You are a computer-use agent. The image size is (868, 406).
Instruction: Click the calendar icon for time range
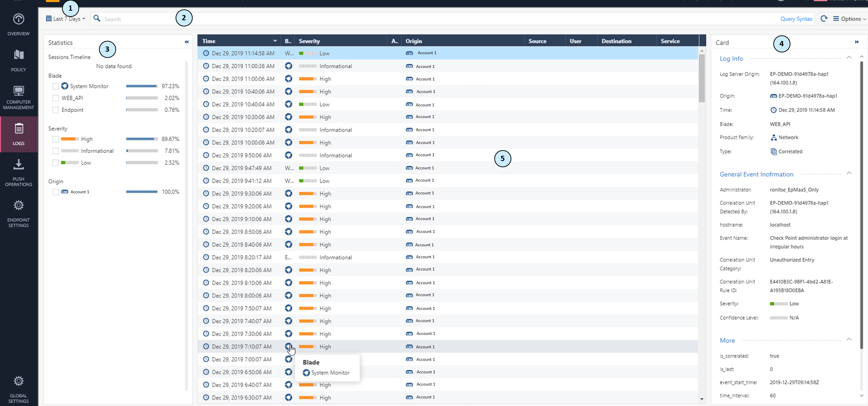point(49,19)
